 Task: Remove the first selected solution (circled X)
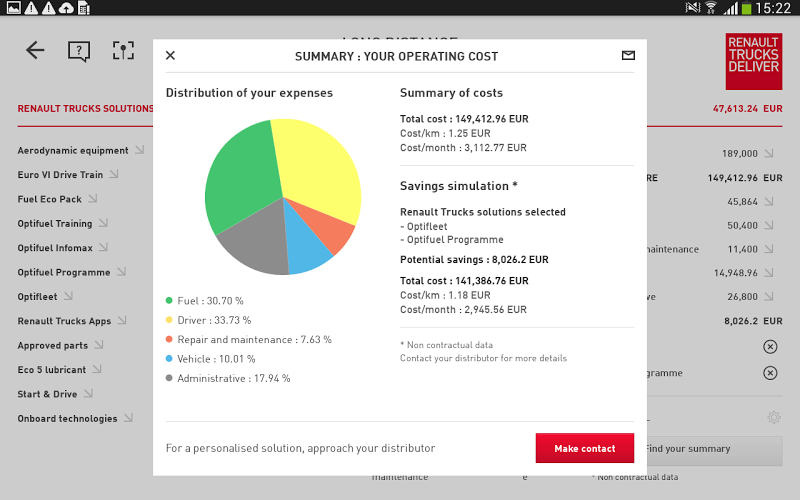pyautogui.click(x=770, y=346)
